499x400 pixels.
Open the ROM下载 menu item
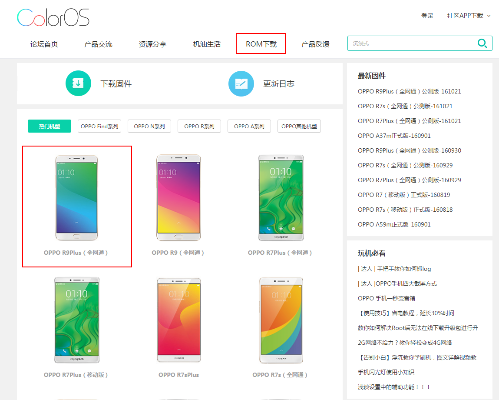coord(261,44)
